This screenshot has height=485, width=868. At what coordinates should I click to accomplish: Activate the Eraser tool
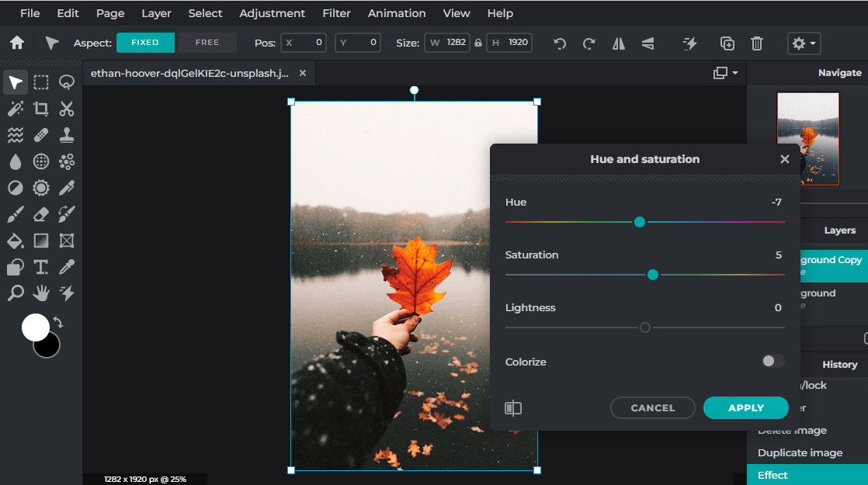point(40,213)
